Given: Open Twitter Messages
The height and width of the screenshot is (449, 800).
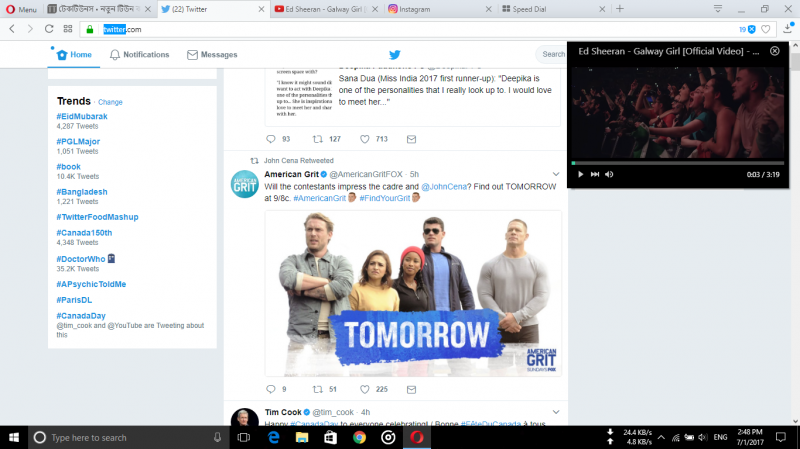Looking at the screenshot, I should (x=212, y=55).
